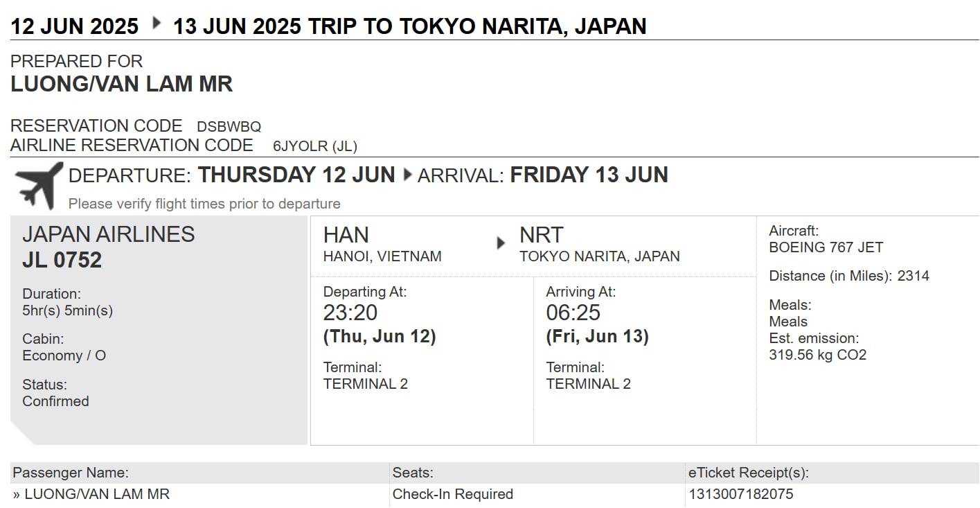Click the arrow between the trip dates in the title

tap(157, 24)
